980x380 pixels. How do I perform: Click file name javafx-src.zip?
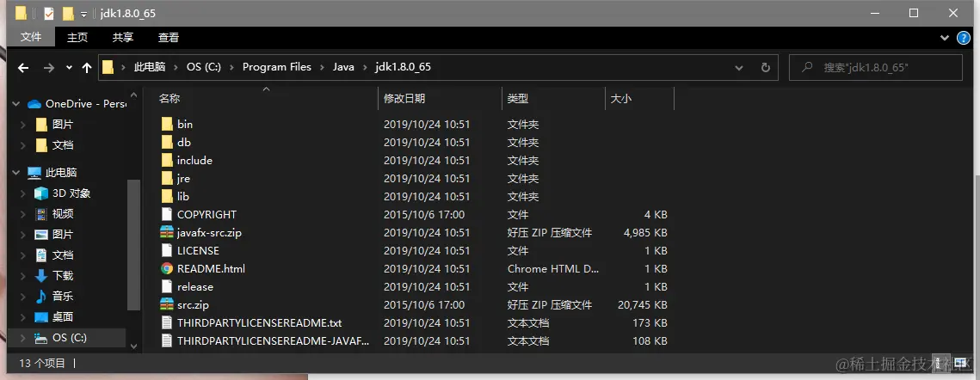[209, 232]
